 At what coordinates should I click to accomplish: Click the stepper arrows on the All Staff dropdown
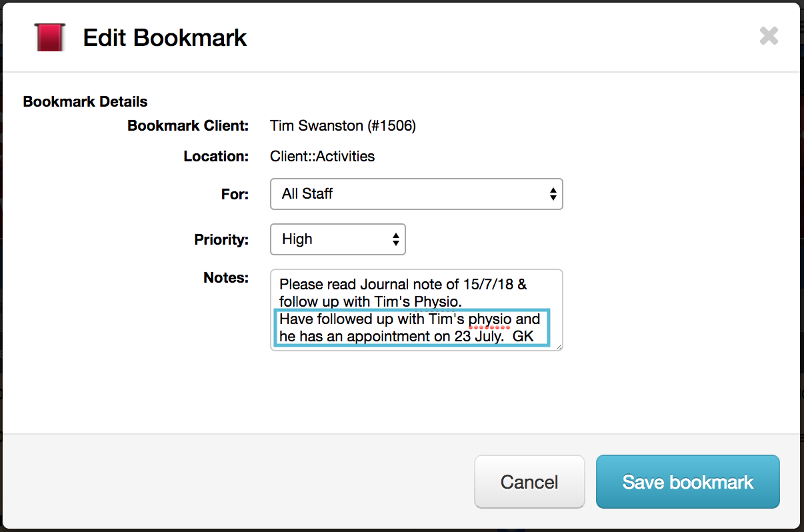click(553, 194)
